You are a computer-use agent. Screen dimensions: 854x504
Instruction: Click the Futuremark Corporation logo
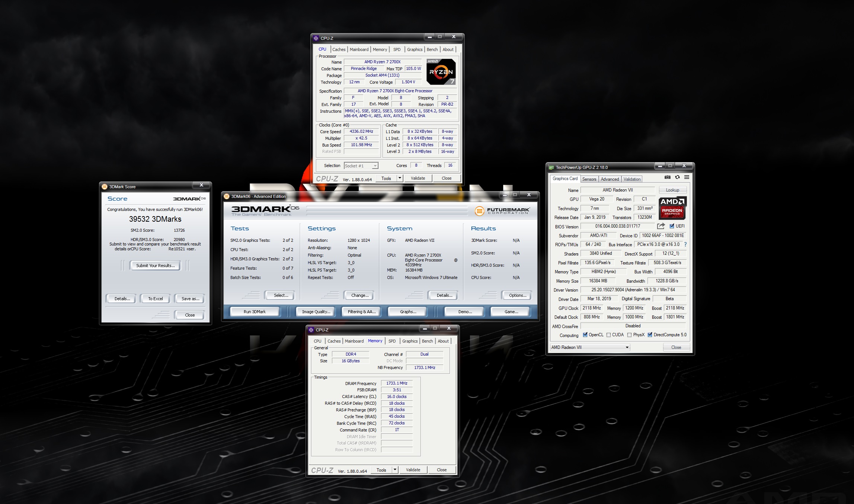[502, 211]
